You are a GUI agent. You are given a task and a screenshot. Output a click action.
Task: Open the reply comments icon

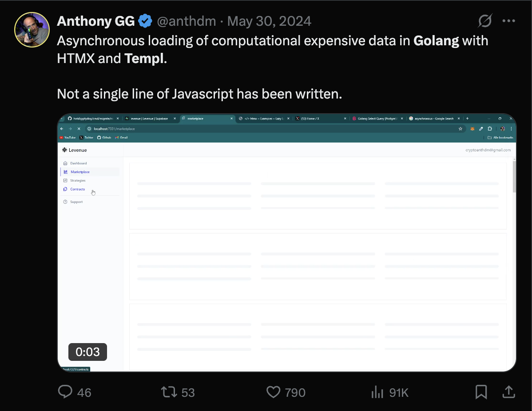click(x=65, y=391)
